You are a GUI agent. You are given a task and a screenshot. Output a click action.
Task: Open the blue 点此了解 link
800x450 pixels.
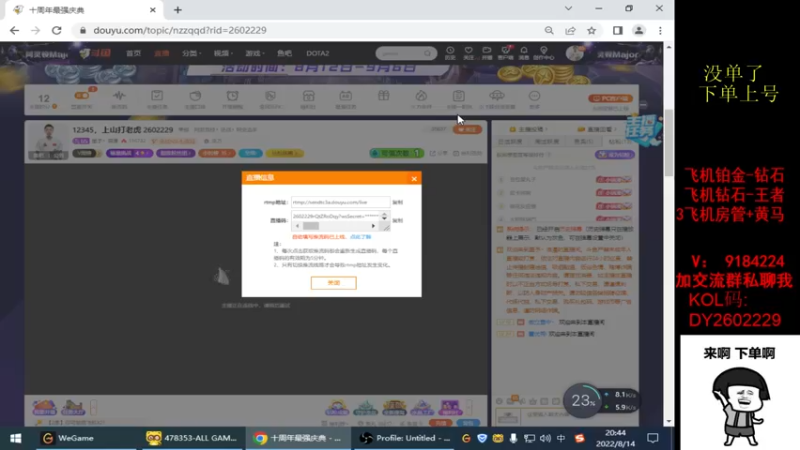pyautogui.click(x=360, y=237)
